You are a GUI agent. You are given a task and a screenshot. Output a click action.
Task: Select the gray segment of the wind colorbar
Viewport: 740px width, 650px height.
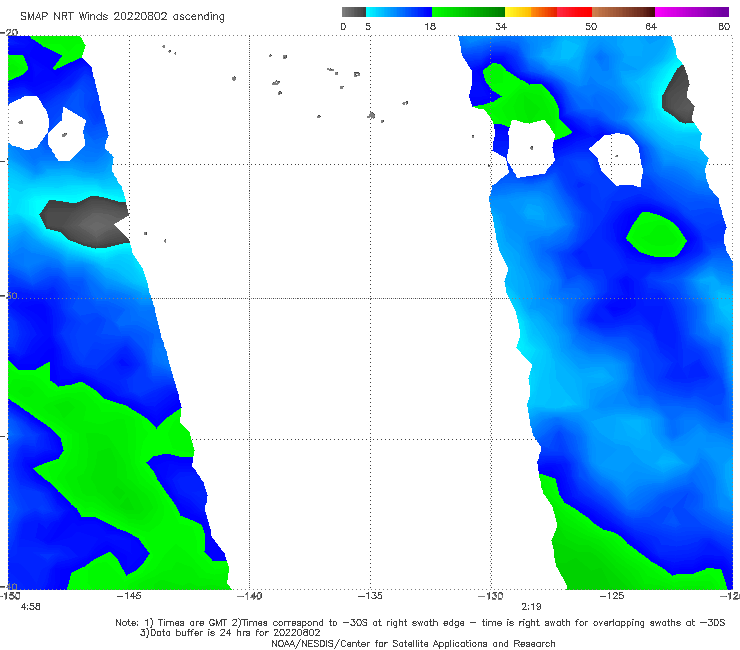pos(353,12)
